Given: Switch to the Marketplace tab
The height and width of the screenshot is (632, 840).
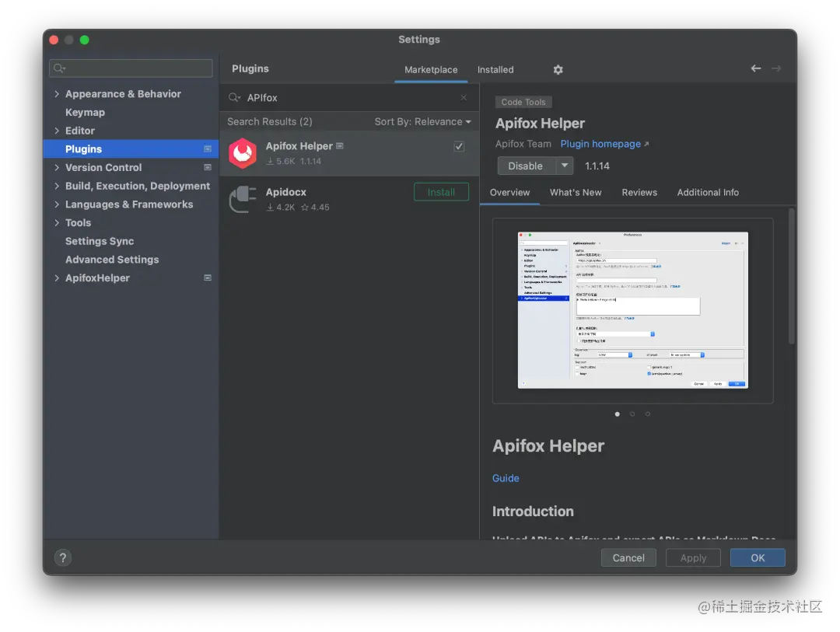Looking at the screenshot, I should click(x=431, y=70).
